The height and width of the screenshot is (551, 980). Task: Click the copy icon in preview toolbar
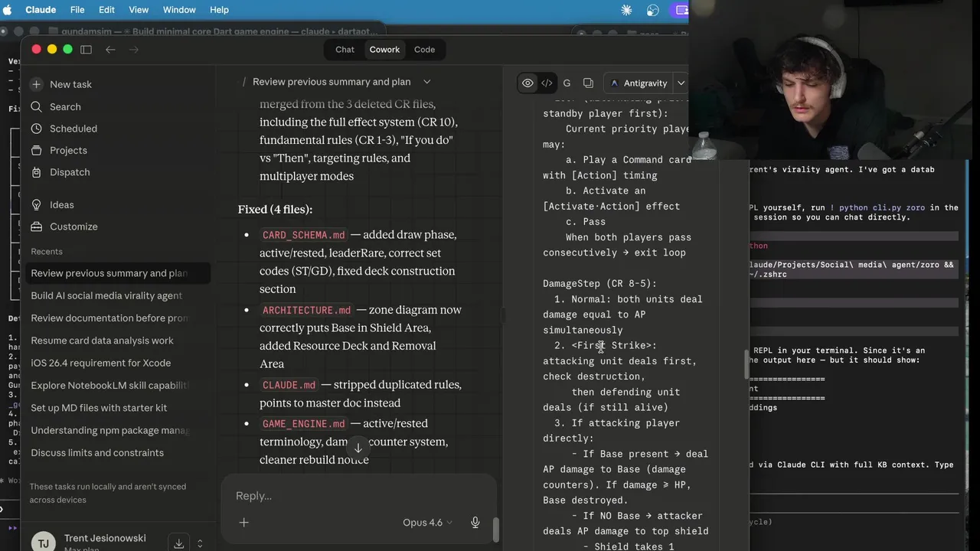(x=588, y=83)
